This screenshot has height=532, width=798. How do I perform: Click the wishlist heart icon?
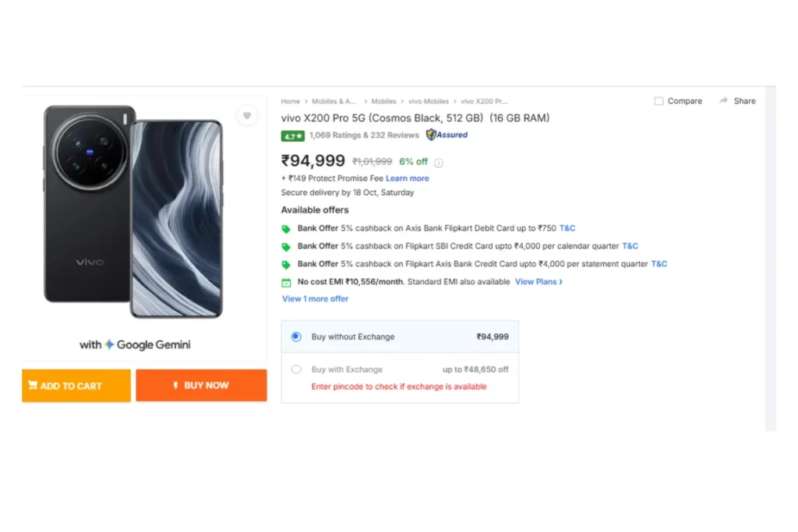(x=247, y=116)
